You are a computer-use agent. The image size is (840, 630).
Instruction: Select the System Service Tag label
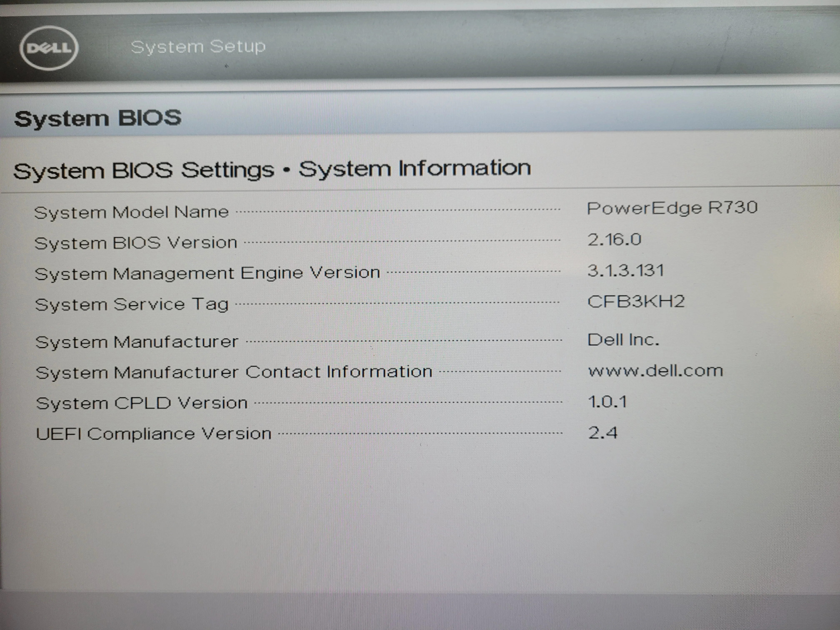click(x=132, y=305)
